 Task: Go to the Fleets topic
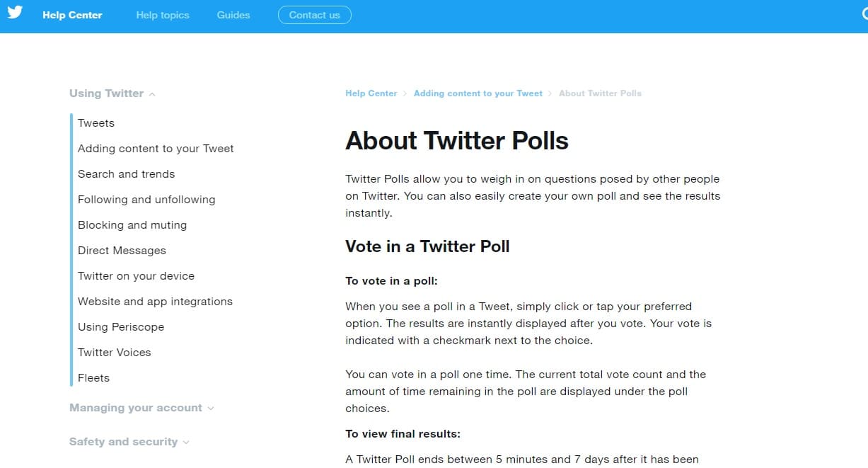coord(93,378)
